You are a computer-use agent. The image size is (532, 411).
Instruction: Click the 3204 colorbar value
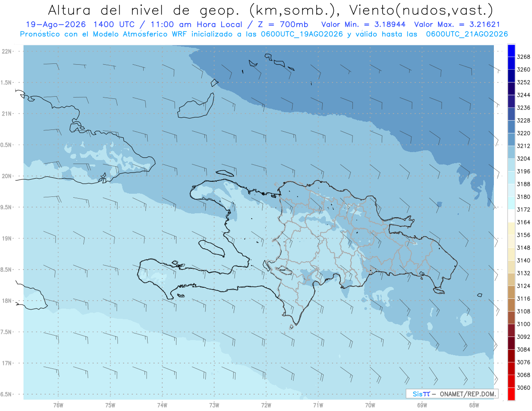coord(524,159)
